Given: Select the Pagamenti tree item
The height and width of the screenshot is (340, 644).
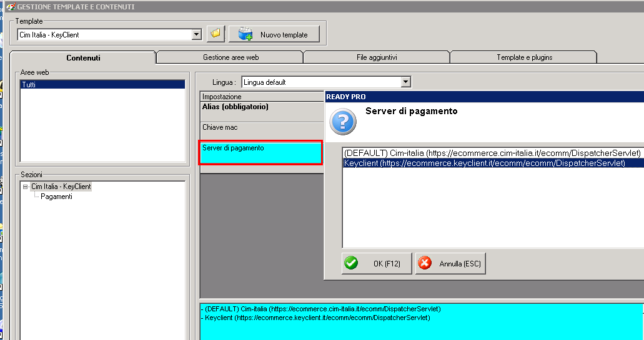Looking at the screenshot, I should [x=56, y=197].
